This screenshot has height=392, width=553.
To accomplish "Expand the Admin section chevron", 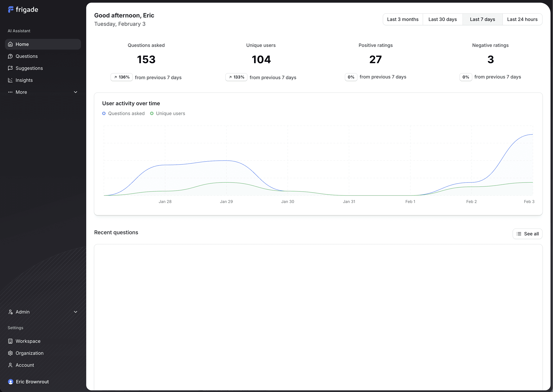I will point(75,312).
